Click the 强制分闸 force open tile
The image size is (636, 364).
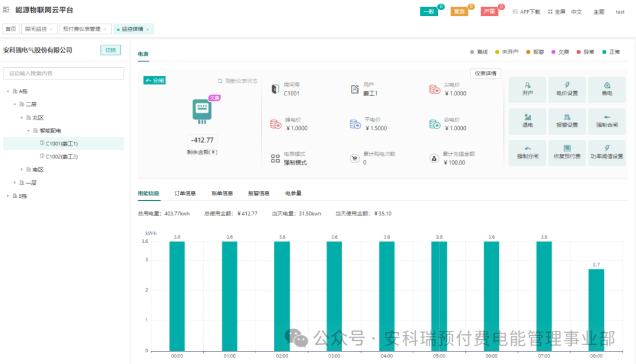coord(527,153)
